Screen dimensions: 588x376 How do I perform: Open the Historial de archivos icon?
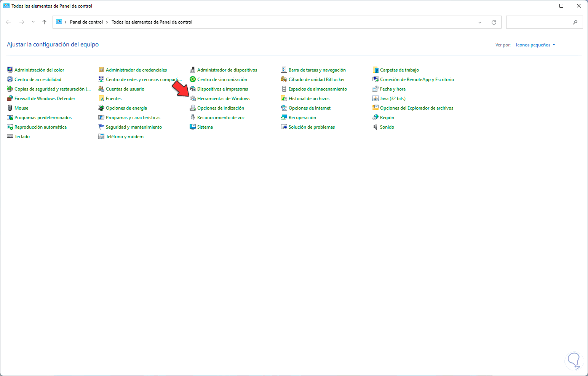284,98
